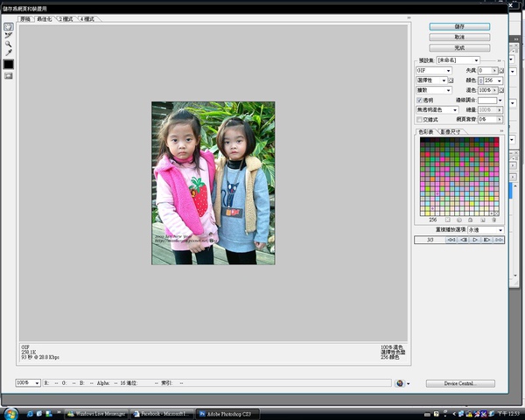This screenshot has width=525, height=420.
Task: Click the 邊緣調合 matte color box
Action: coord(487,100)
